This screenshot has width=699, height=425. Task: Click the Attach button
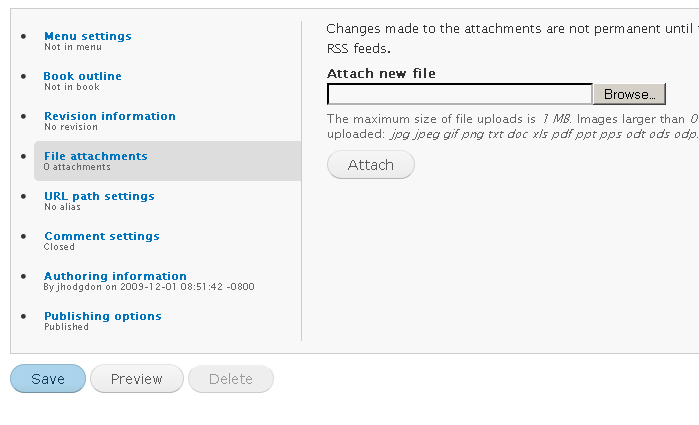click(x=370, y=165)
